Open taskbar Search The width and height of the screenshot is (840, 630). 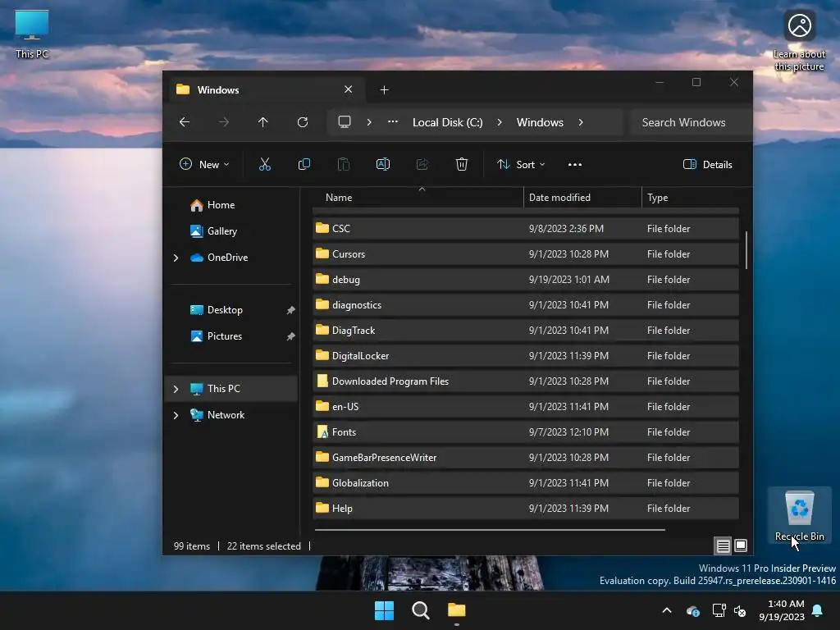point(421,610)
